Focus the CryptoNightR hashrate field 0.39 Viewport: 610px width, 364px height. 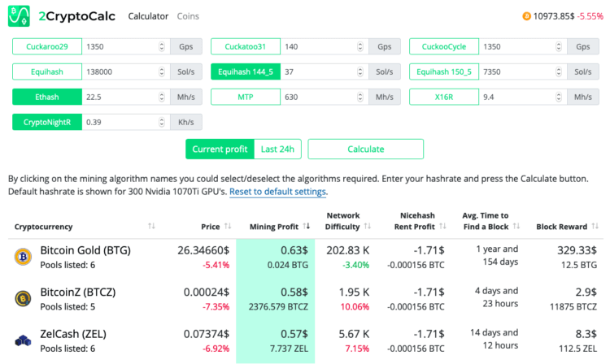(126, 123)
